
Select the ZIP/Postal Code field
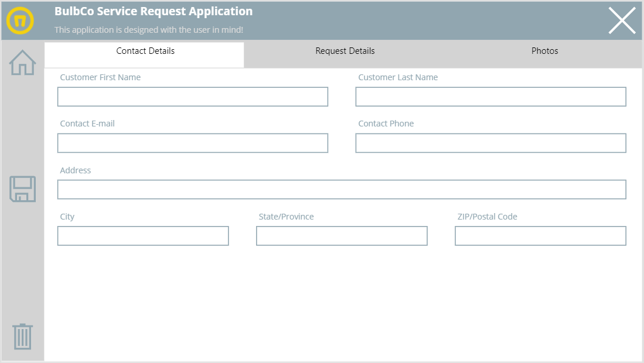click(x=540, y=236)
